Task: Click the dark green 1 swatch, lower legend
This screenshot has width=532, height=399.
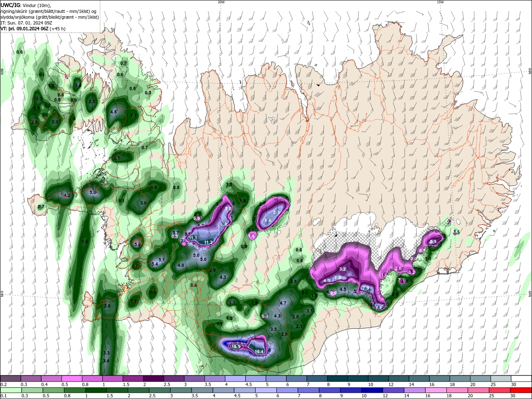Action: (96, 390)
